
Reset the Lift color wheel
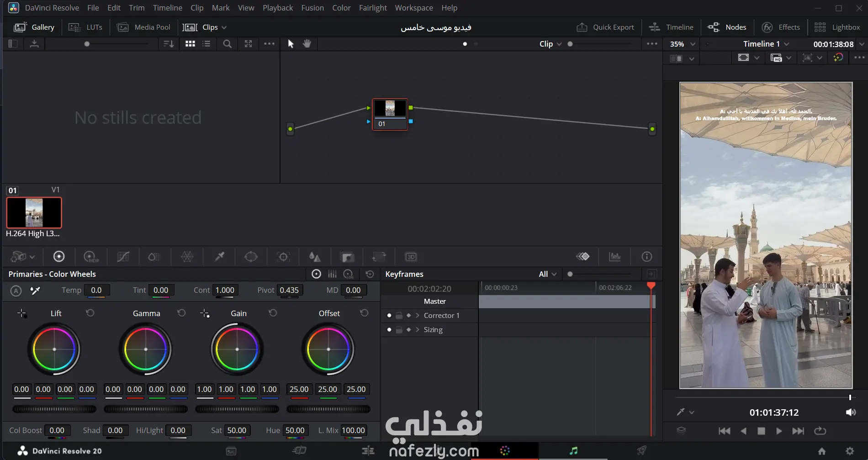point(90,313)
